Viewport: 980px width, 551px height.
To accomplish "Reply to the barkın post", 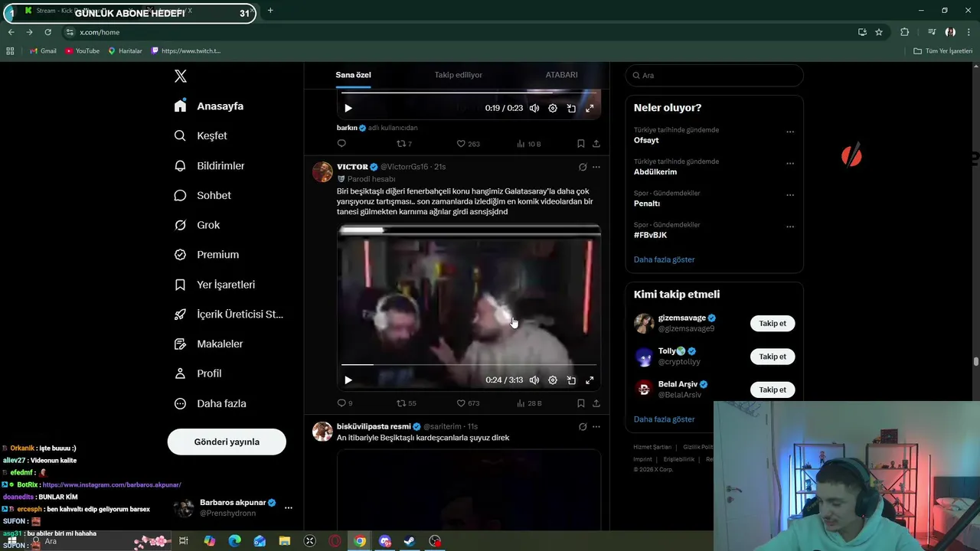I will point(341,143).
